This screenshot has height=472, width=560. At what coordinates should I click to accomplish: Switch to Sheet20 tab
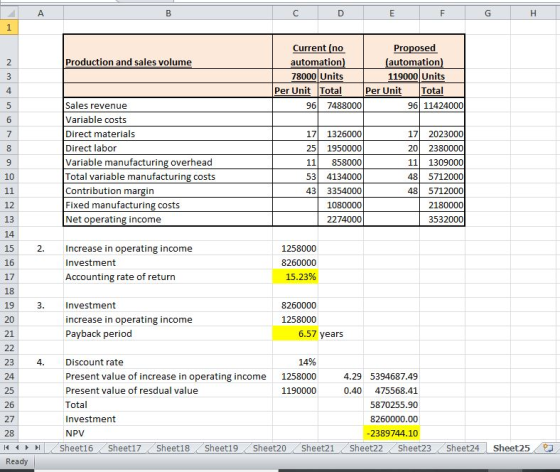269,448
